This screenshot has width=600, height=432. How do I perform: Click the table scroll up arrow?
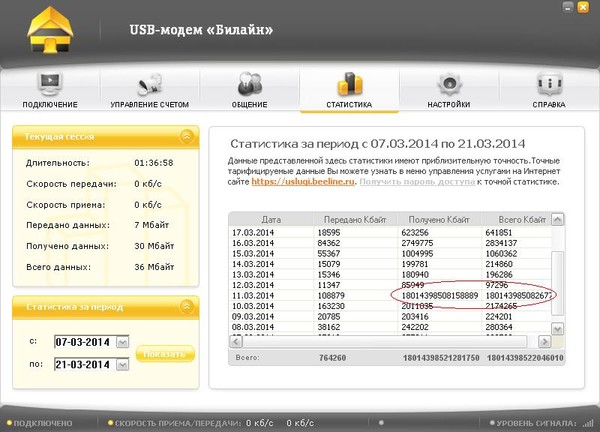[558, 220]
